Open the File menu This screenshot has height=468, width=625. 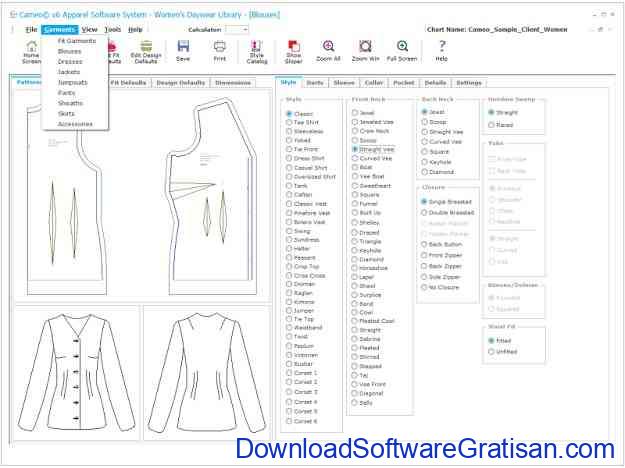tap(31, 29)
